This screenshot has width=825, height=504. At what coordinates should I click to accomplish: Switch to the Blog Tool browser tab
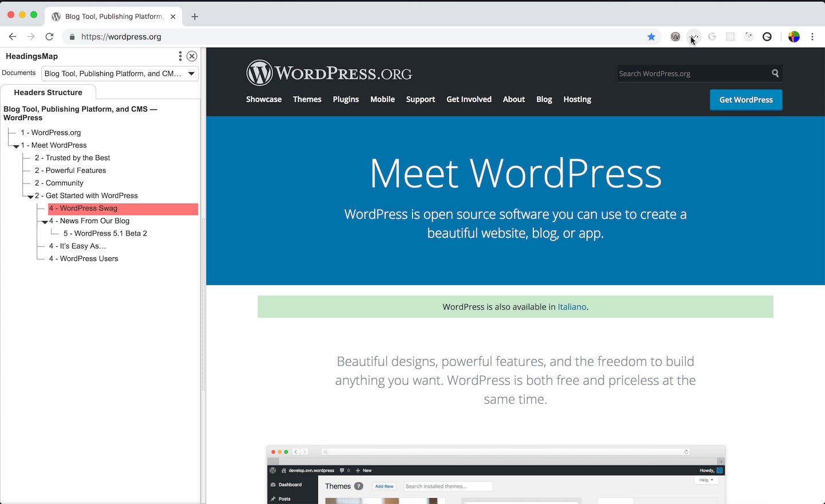pyautogui.click(x=113, y=17)
